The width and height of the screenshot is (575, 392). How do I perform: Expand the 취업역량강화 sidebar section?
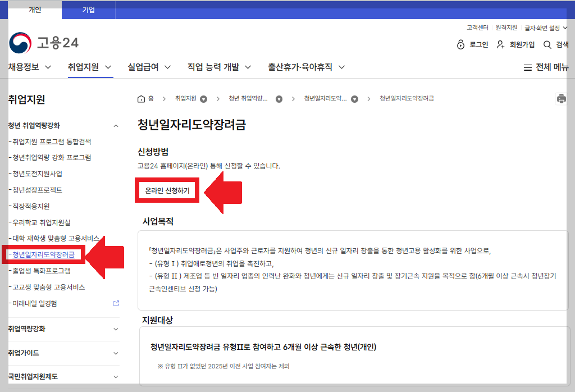[x=116, y=329]
